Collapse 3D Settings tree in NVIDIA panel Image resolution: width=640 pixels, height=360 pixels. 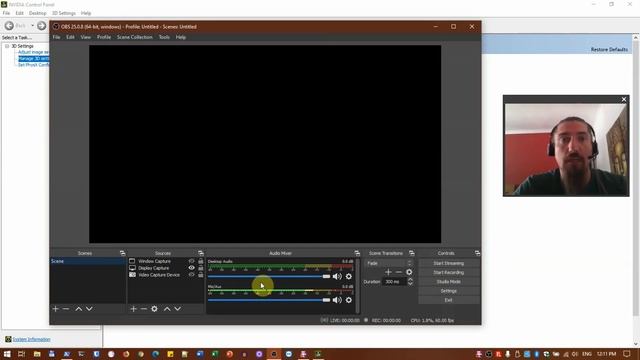click(7, 46)
